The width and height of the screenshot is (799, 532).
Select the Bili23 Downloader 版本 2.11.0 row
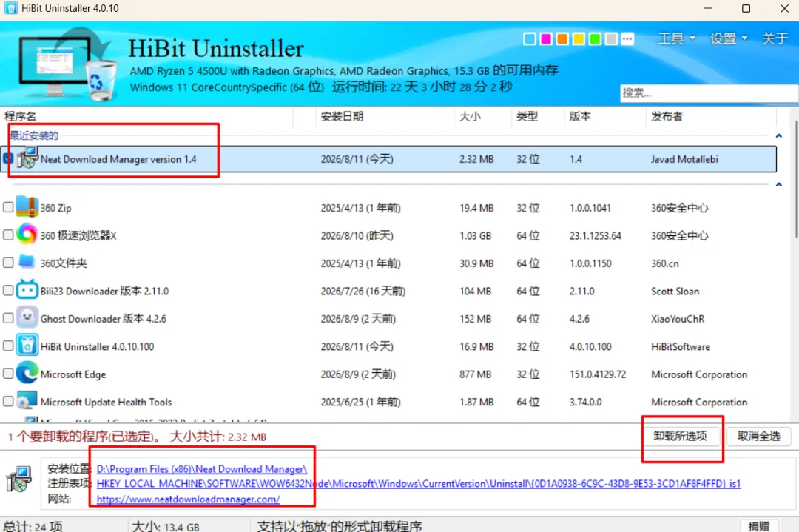tap(389, 291)
